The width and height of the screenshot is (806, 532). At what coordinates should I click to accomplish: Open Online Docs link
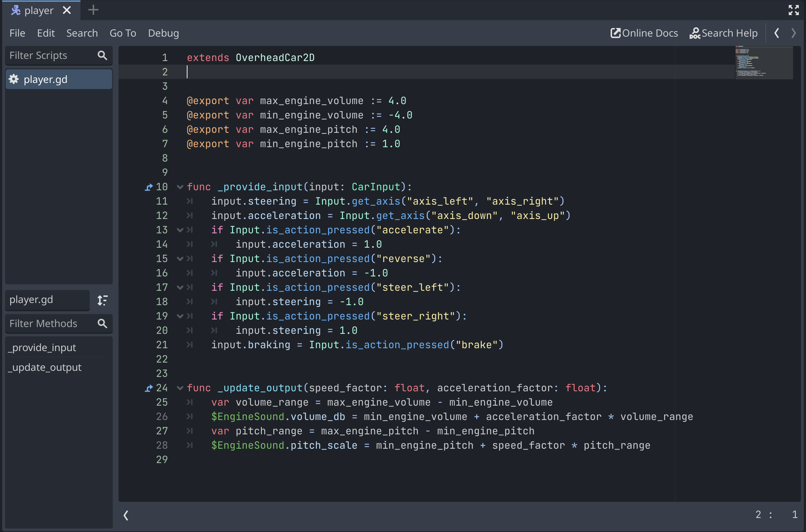click(x=644, y=33)
